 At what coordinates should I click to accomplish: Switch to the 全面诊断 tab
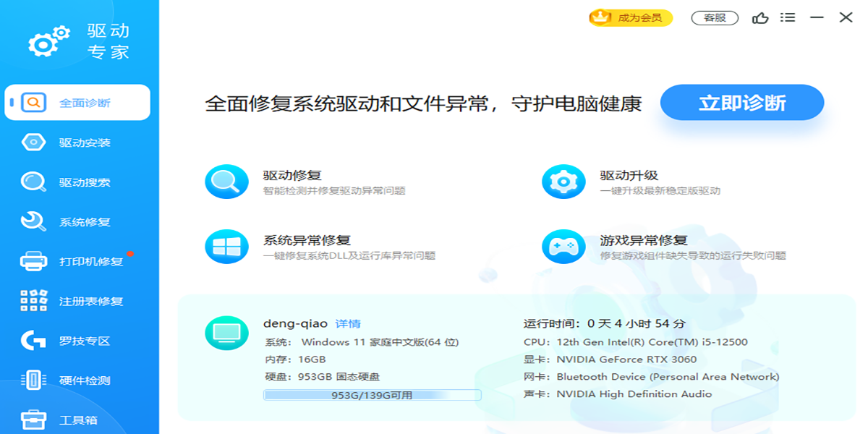pos(78,103)
